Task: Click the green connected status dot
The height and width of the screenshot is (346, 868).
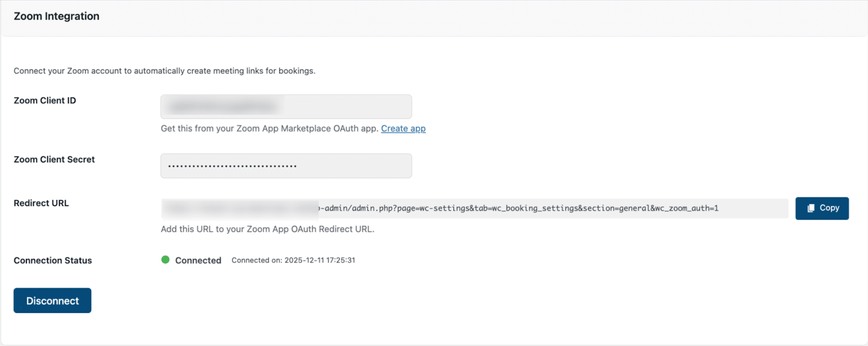Action: (165, 260)
